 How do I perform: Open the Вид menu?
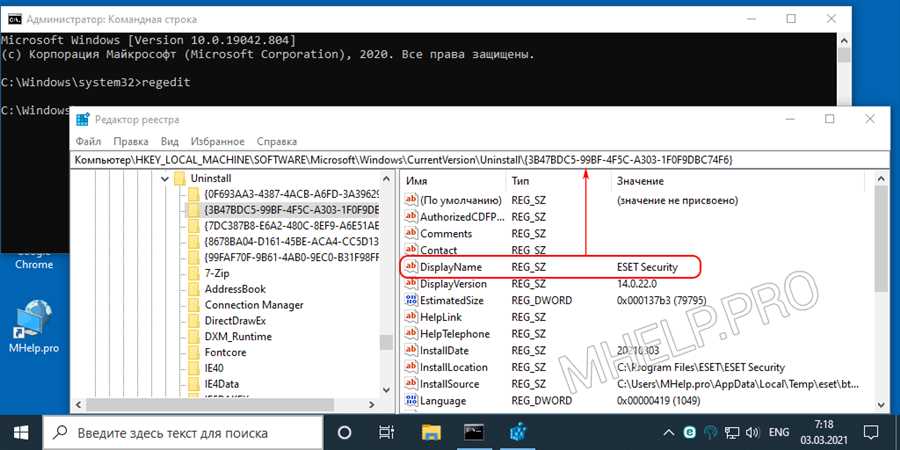point(170,141)
